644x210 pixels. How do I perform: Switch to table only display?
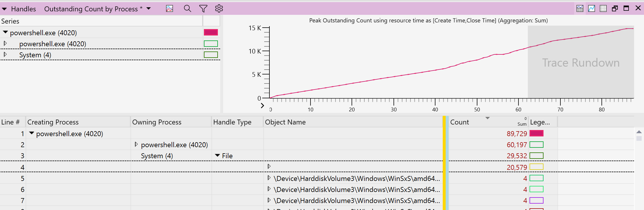[x=603, y=8]
